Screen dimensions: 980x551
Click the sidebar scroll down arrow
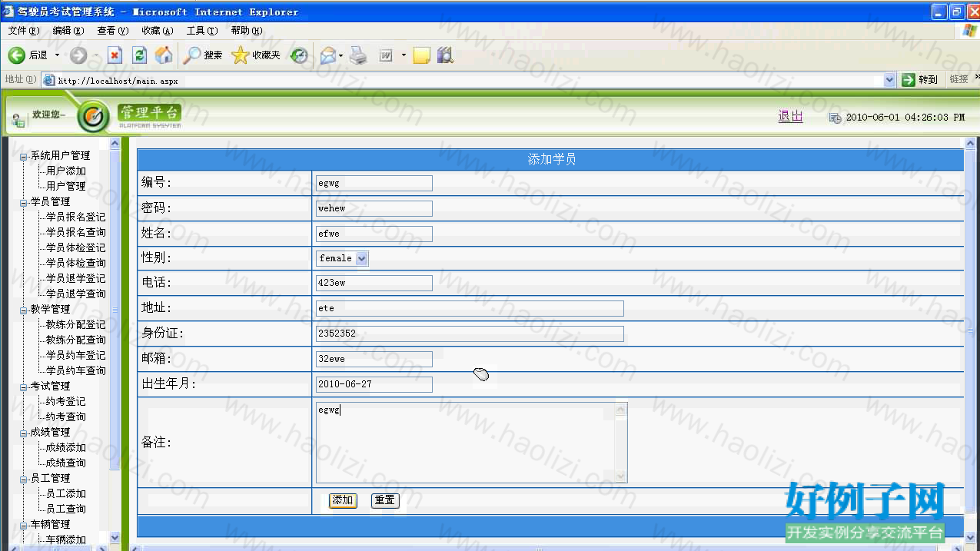115,538
